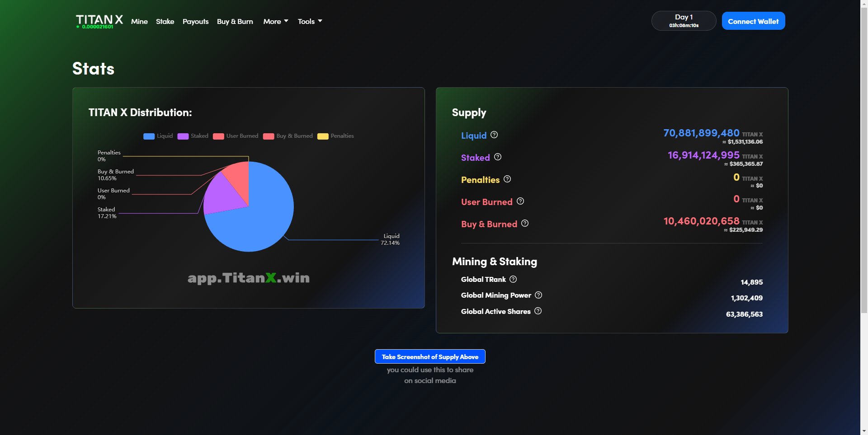Click the Day 1 countdown pill
This screenshot has height=435, width=868.
[x=684, y=21]
